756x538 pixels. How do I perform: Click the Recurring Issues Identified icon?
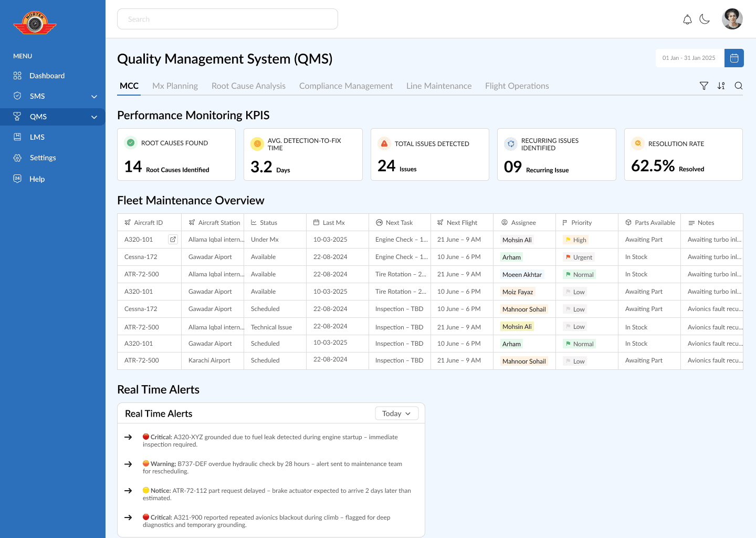tap(511, 143)
